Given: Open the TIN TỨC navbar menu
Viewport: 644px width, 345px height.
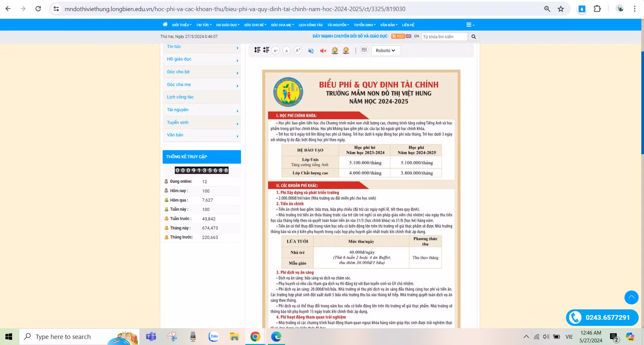Looking at the screenshot, I should click(204, 25).
